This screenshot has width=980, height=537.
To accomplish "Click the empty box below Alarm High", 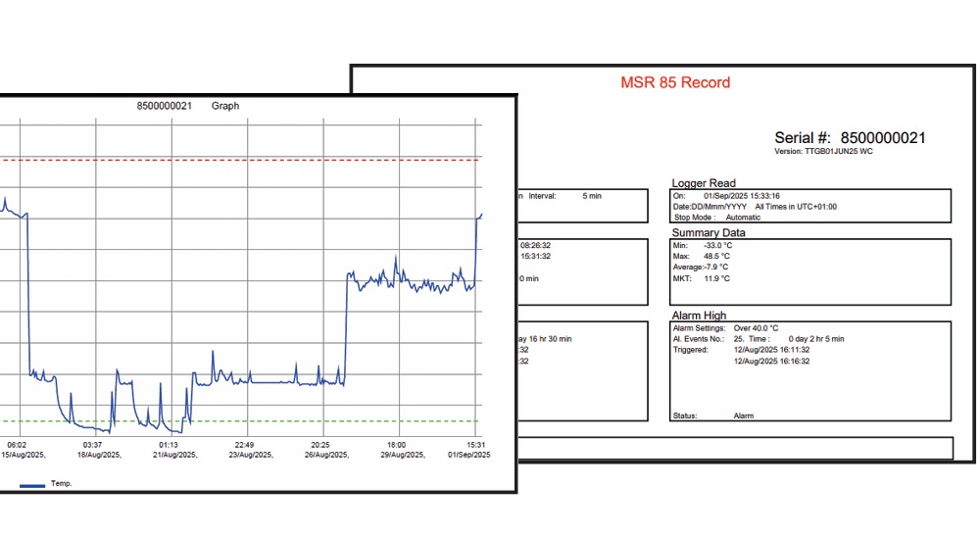I will tap(735, 448).
